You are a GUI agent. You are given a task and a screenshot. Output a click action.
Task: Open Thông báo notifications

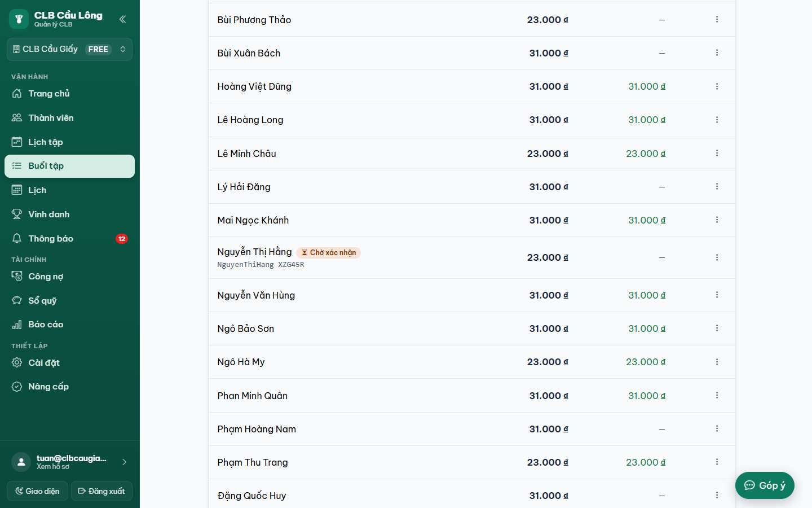tap(69, 239)
